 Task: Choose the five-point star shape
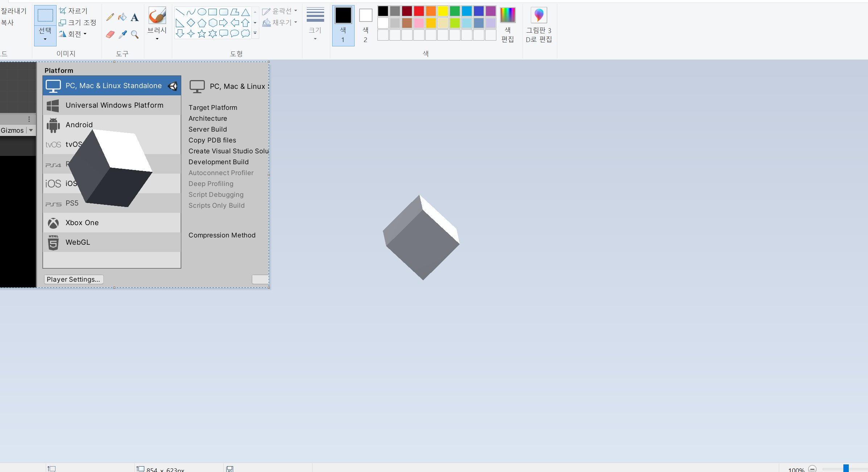coord(202,34)
